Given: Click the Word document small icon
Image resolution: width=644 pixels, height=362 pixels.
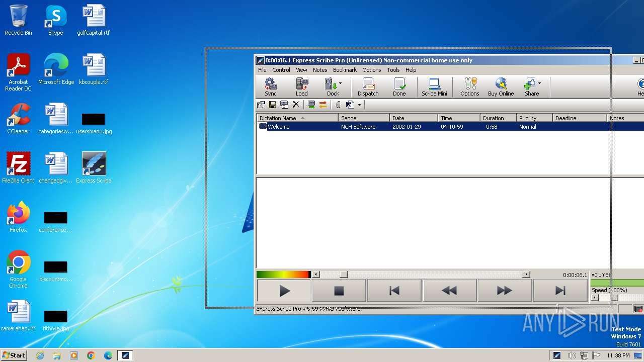Looking at the screenshot, I should click(x=350, y=105).
